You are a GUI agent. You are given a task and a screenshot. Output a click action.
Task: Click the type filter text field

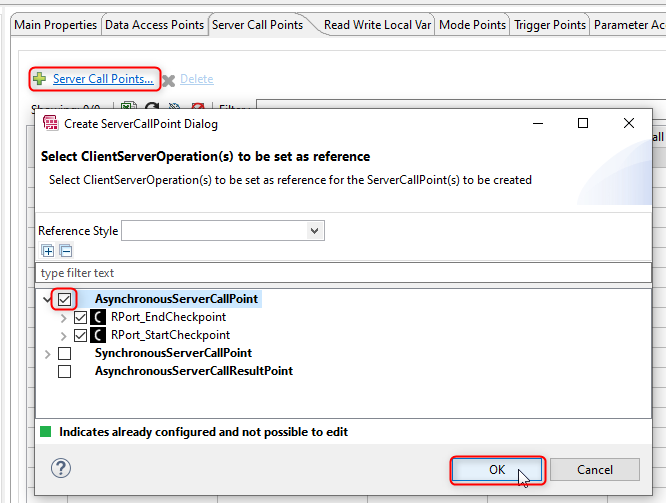coord(343,273)
